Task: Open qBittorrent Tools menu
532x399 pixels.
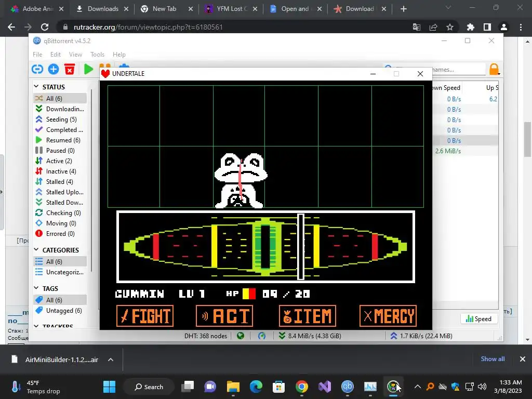Action: pyautogui.click(x=97, y=54)
